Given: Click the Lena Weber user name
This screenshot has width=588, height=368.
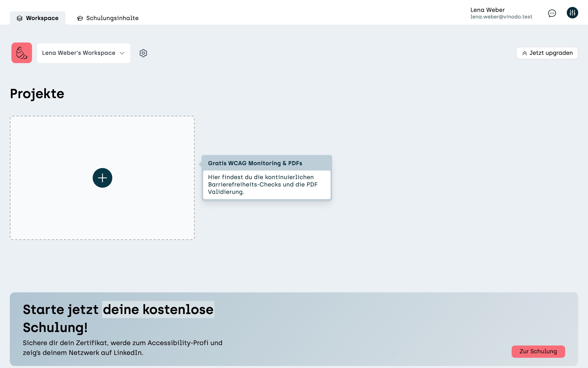Looking at the screenshot, I should point(487,10).
